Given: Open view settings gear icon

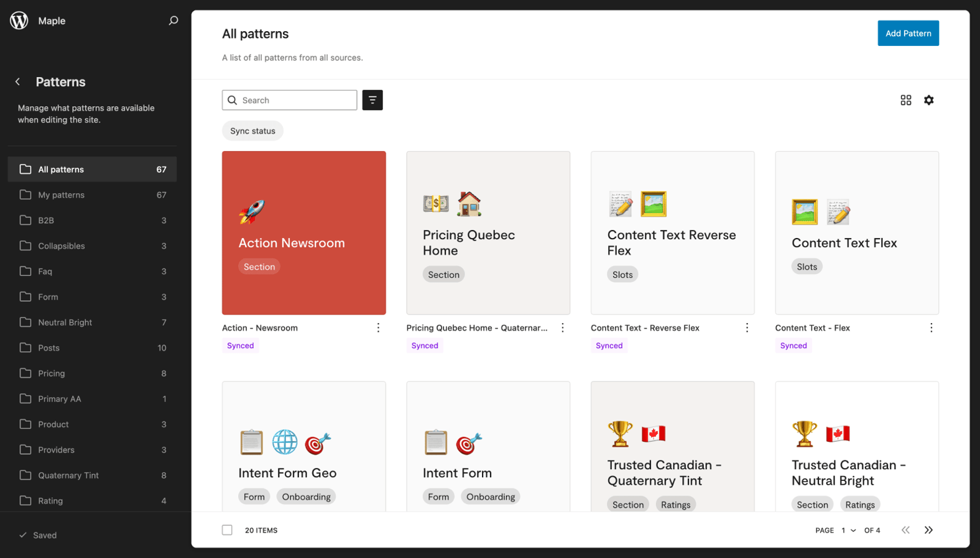Looking at the screenshot, I should point(929,100).
